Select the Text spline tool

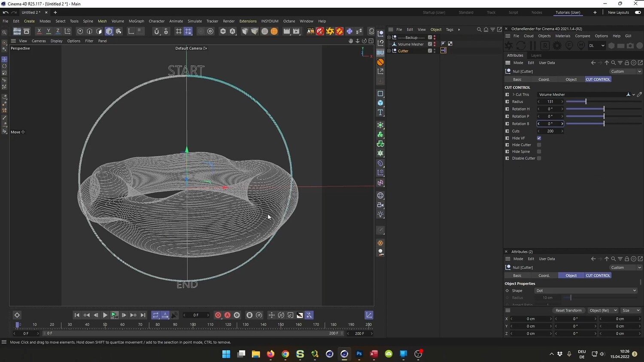[x=380, y=112]
